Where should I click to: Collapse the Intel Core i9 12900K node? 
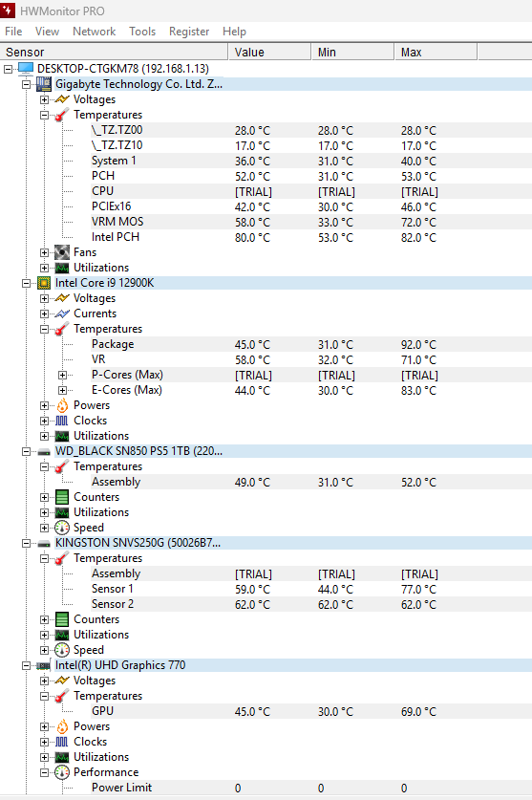[26, 283]
